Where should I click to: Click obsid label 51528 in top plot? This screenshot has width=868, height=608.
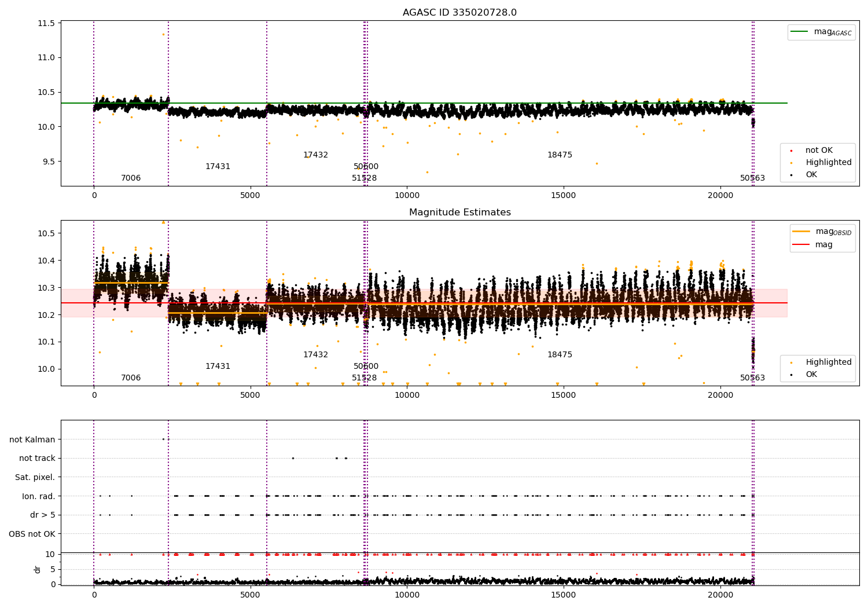coord(364,178)
